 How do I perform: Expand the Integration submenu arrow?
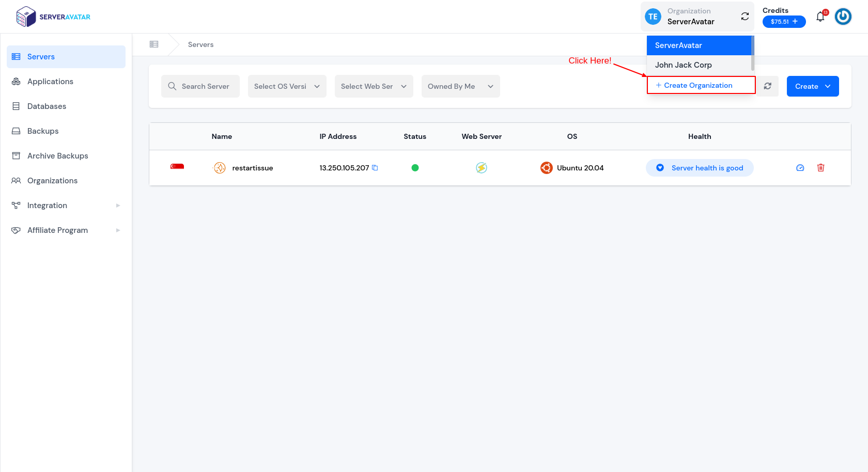[x=118, y=206]
